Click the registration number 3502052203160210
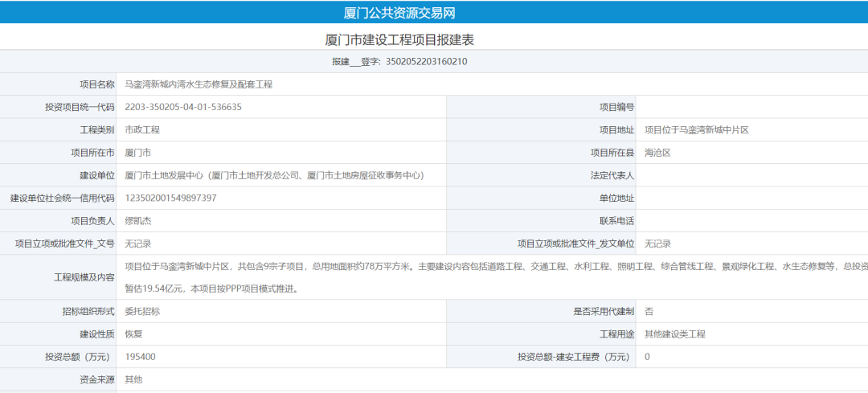Image resolution: width=868 pixels, height=393 pixels. point(427,61)
